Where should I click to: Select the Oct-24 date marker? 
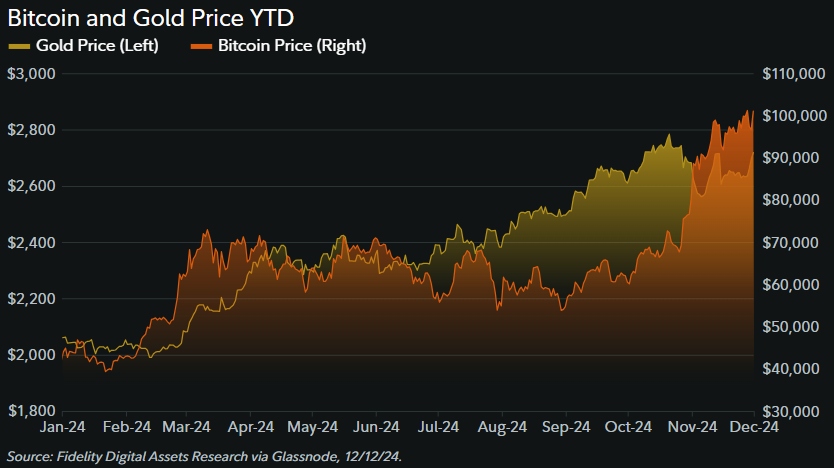[628, 427]
